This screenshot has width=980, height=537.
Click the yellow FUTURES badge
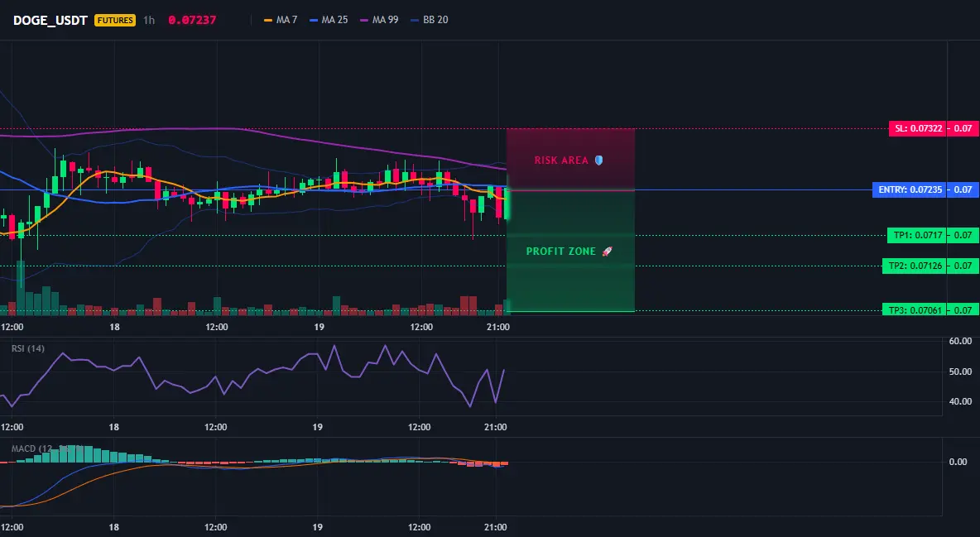pyautogui.click(x=114, y=20)
